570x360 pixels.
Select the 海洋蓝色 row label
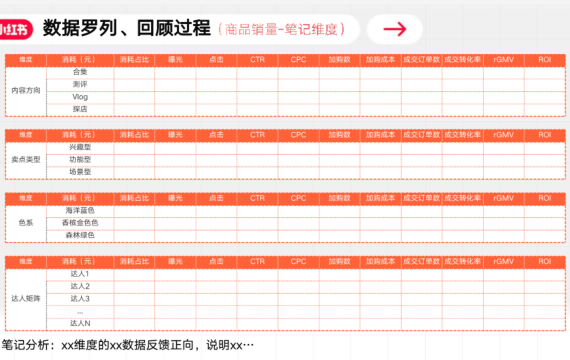[x=80, y=210]
